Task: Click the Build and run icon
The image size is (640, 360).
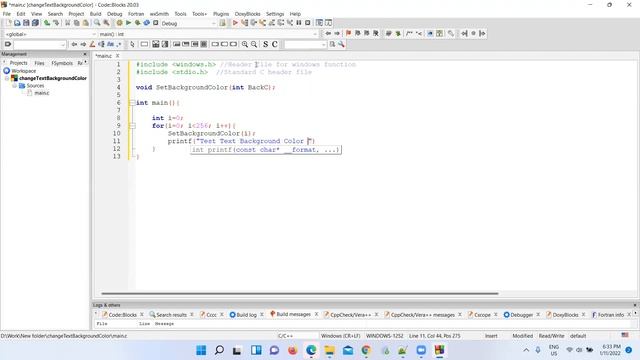Action: 138,23
